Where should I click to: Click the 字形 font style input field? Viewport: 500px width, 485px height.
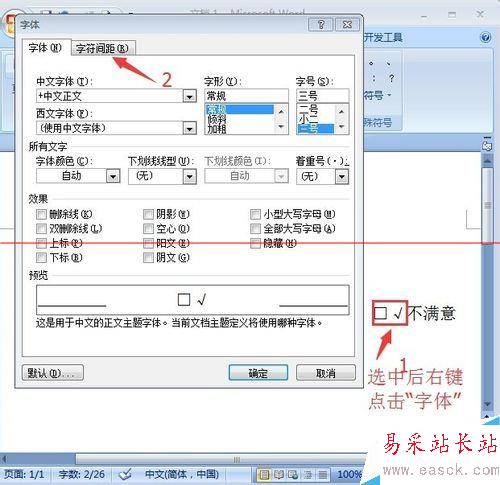coord(246,96)
